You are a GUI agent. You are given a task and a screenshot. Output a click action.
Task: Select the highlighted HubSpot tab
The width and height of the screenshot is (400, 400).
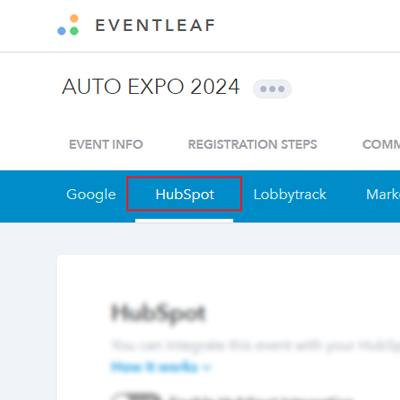pos(185,194)
